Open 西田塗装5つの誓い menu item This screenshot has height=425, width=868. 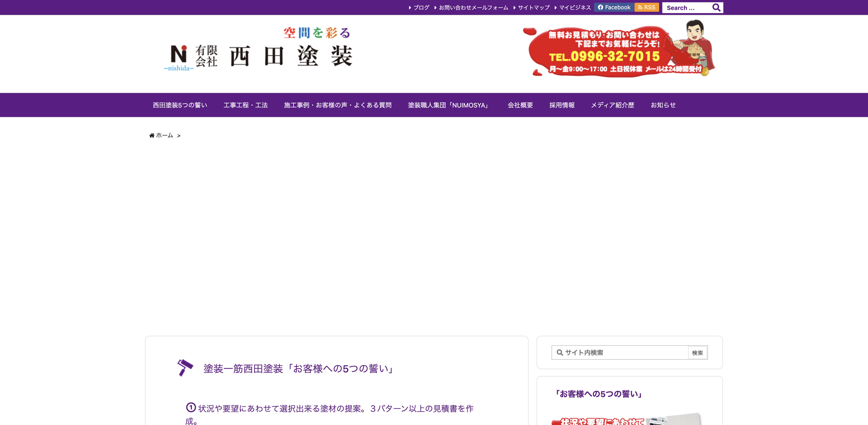click(180, 105)
